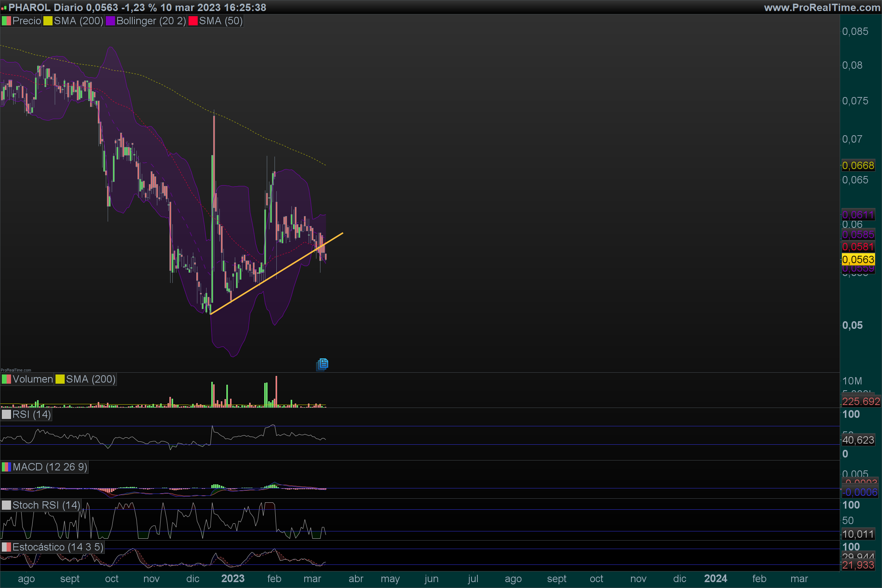Screen dimensions: 882x588
Task: Open the blue note icon on chart
Action: point(322,364)
